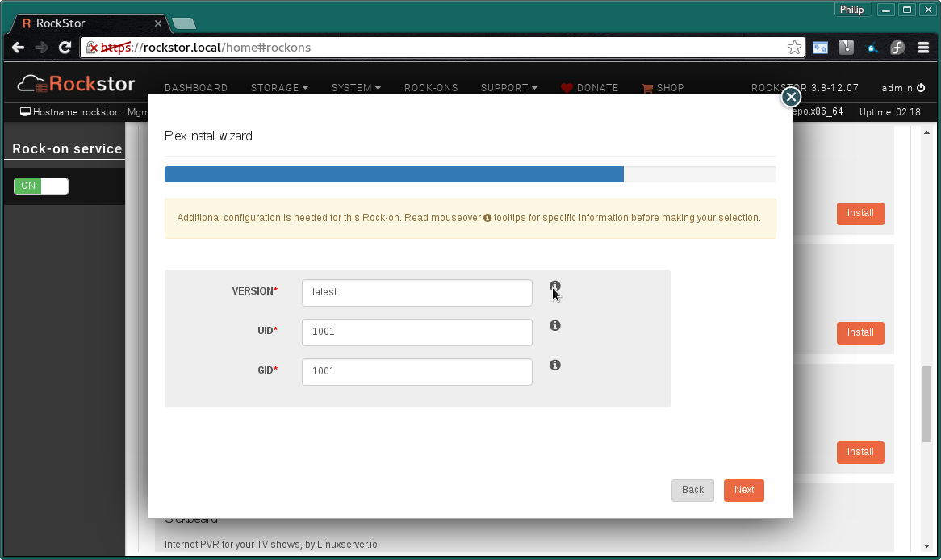
Task: Click the lowest Install button behind dialog
Action: [860, 452]
